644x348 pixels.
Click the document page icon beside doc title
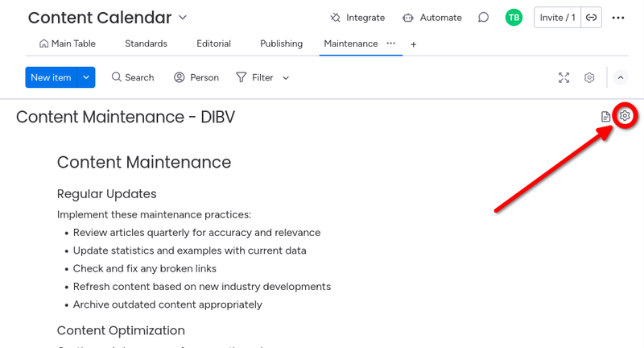click(605, 117)
